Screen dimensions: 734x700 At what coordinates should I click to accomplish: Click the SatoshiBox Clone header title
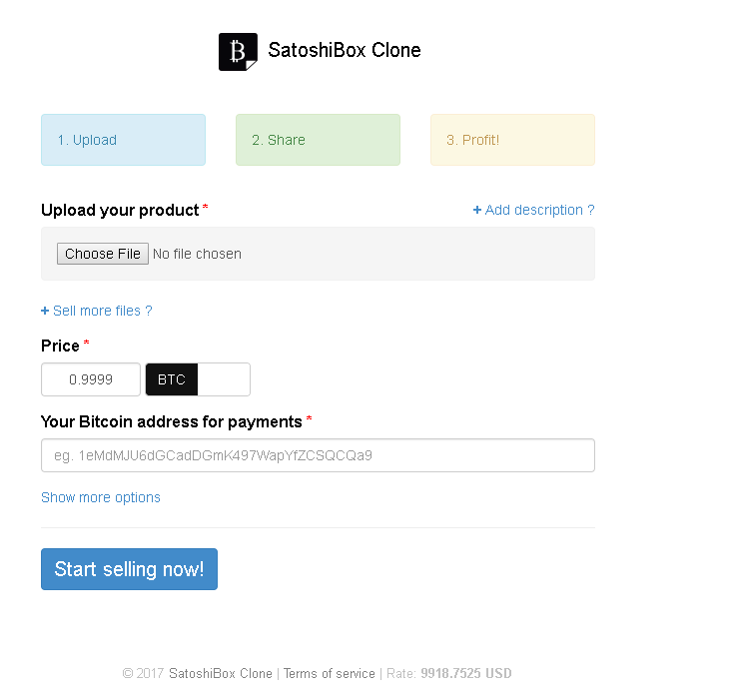[345, 50]
